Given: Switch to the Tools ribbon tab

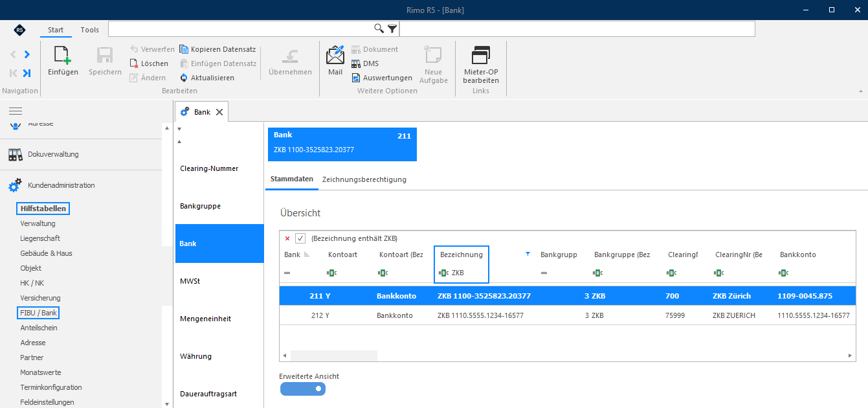Looking at the screenshot, I should 90,30.
